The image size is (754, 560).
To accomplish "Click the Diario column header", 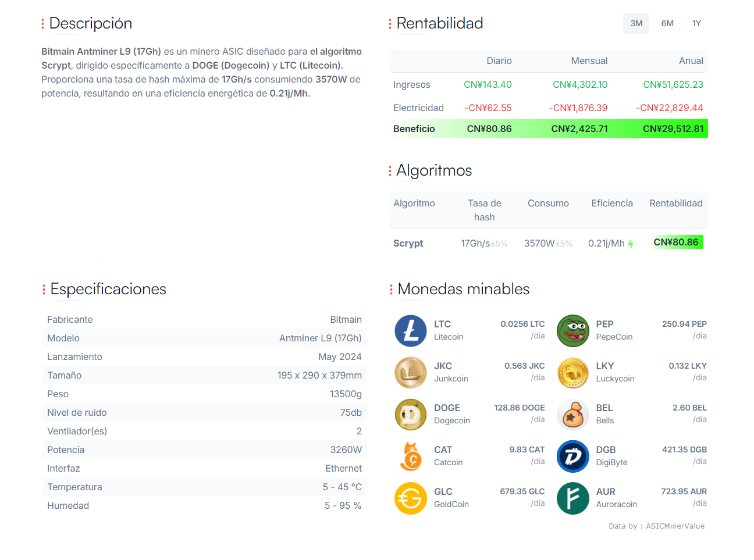I will pos(499,60).
